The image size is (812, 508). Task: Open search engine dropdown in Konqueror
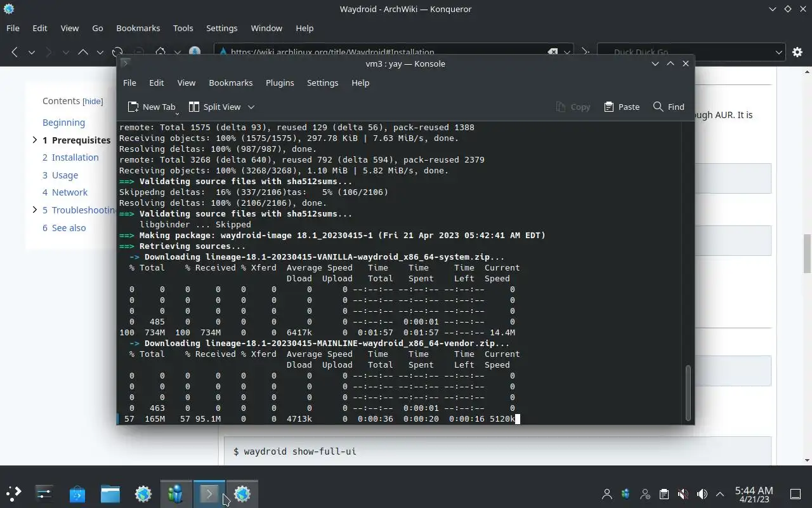779,52
